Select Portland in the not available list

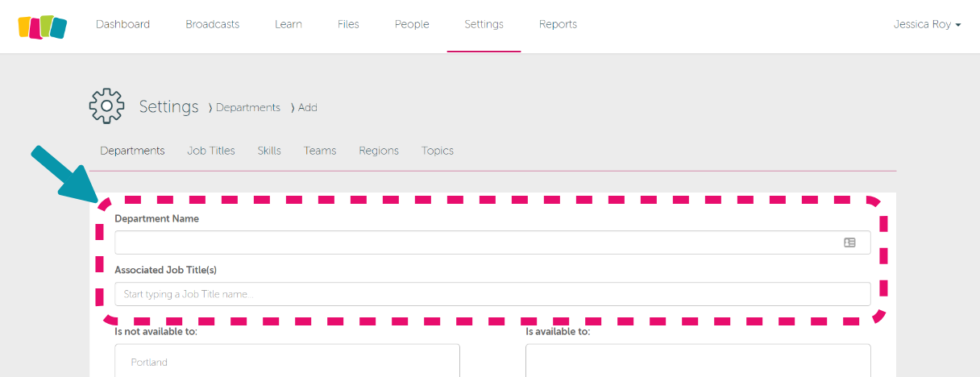coord(149,362)
